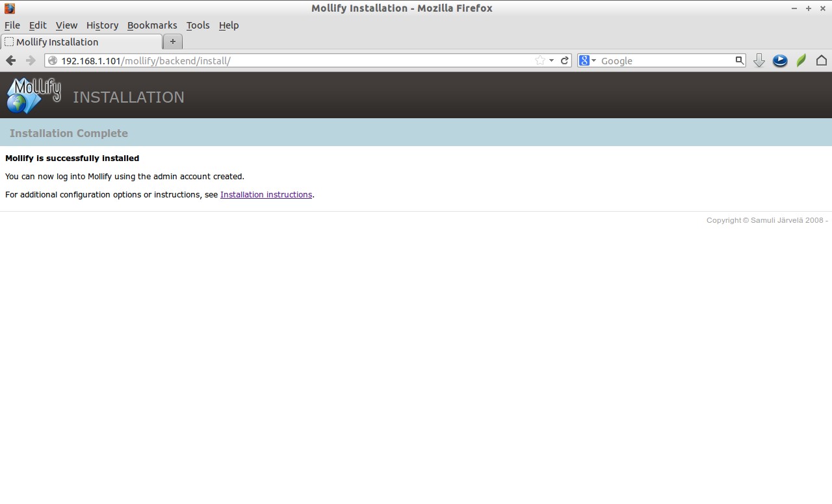Open a new tab with plus button
Viewport: 832px width, 504px height.
tap(172, 42)
